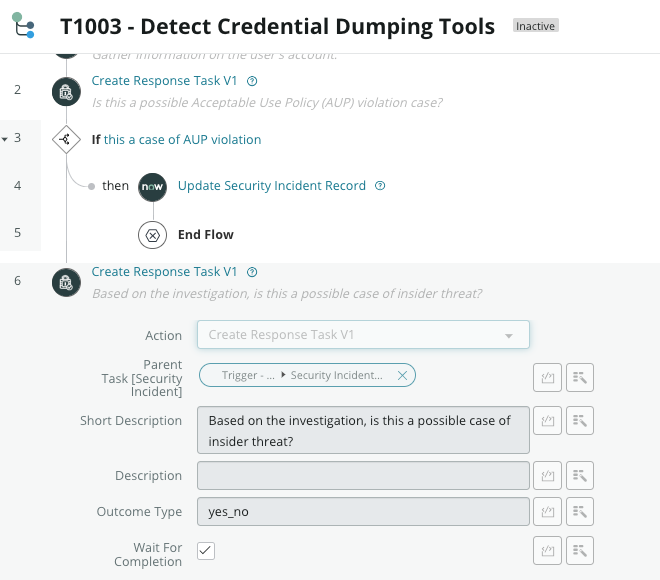Select the End Flow icon

152,235
